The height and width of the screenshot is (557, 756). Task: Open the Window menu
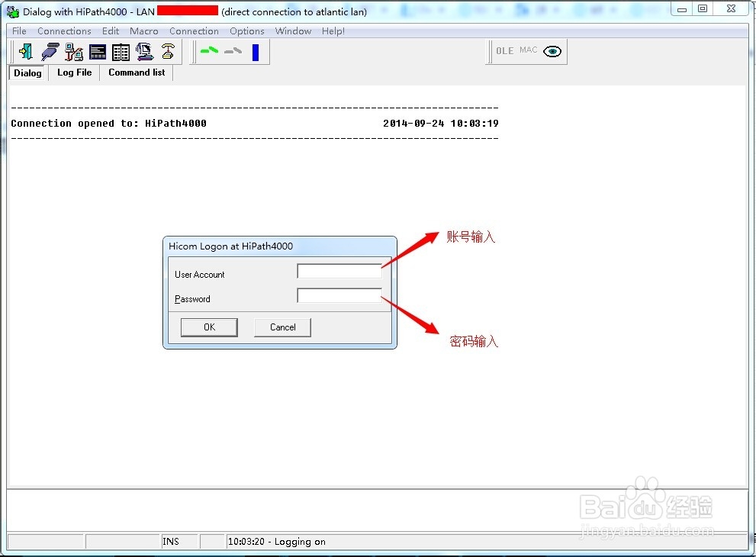pyautogui.click(x=293, y=31)
